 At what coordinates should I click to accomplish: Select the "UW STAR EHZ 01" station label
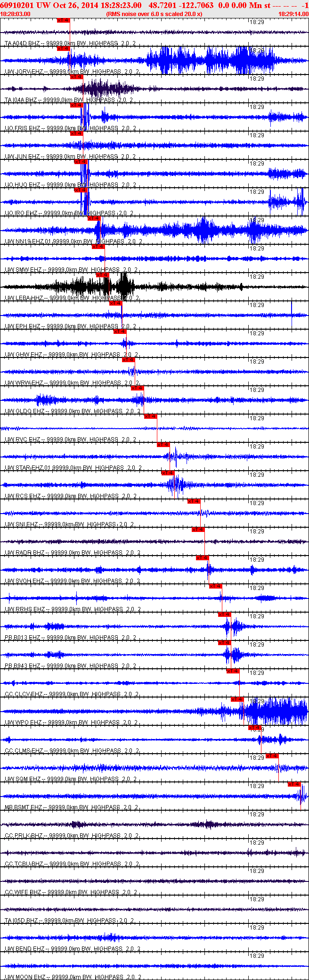[x=28, y=468]
